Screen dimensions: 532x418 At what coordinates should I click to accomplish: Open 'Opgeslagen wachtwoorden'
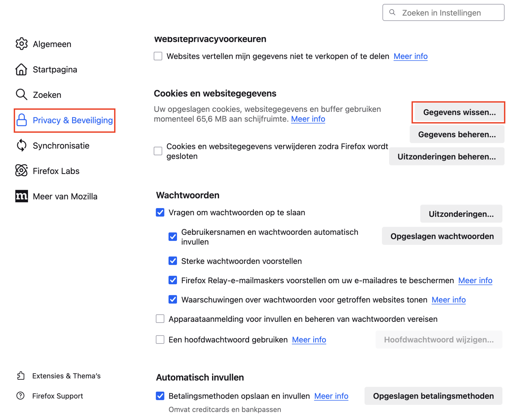(442, 236)
